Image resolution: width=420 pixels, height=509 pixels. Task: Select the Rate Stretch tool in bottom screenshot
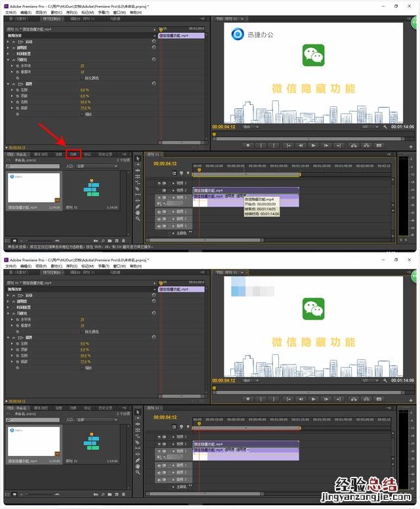pos(138,436)
